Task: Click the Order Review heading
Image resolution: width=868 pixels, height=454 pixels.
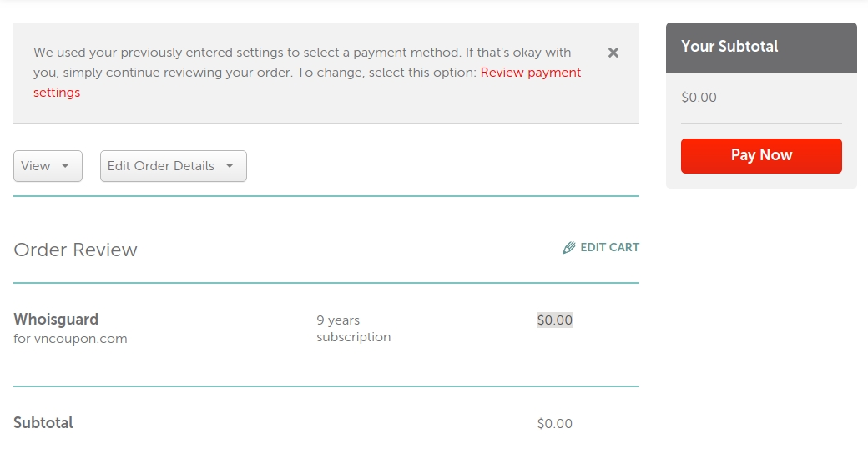Action: [x=75, y=250]
